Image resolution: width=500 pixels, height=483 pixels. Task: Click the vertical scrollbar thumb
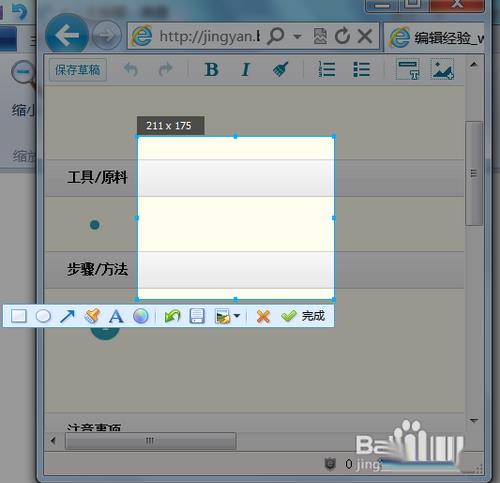pos(474,173)
